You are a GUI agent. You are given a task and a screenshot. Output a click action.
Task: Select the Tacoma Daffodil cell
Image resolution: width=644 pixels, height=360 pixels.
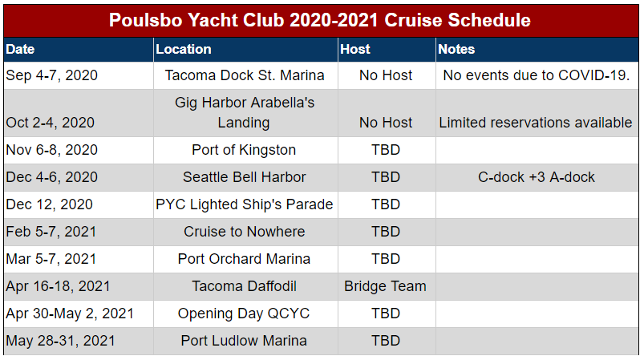[x=244, y=286]
